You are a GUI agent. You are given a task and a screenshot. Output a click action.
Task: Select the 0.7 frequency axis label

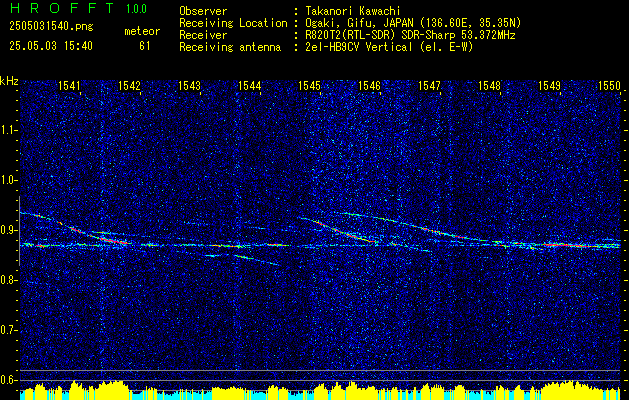(9, 330)
